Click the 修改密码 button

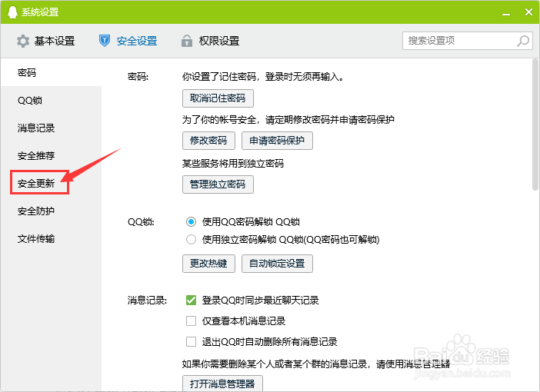pos(208,141)
